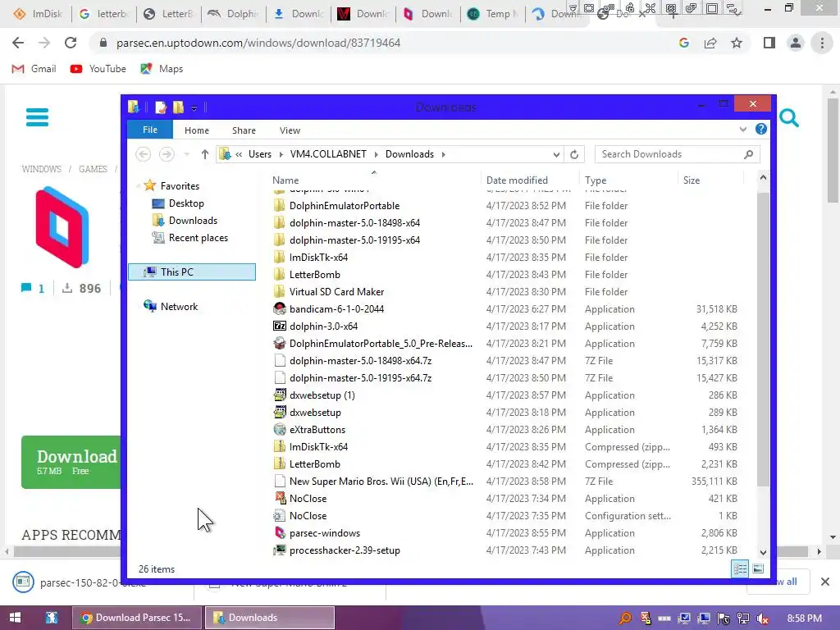Switch to details view layout icon
Image resolution: width=840 pixels, height=630 pixels.
coord(741,569)
